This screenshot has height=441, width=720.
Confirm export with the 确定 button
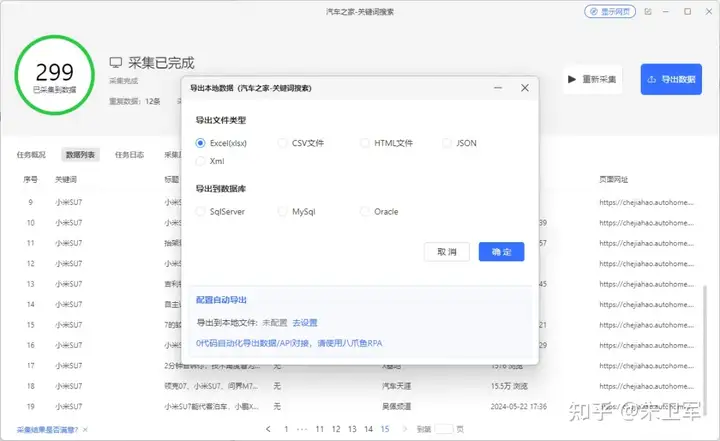click(x=501, y=252)
